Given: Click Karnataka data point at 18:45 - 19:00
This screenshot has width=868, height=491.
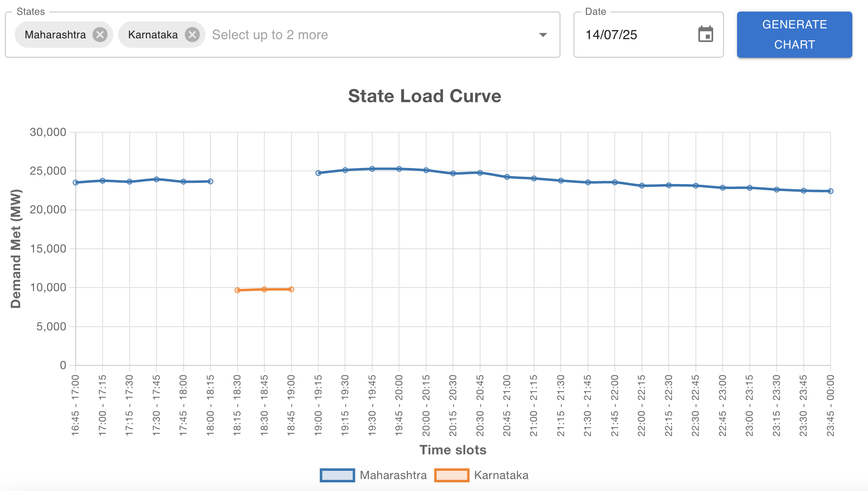Looking at the screenshot, I should (x=292, y=289).
